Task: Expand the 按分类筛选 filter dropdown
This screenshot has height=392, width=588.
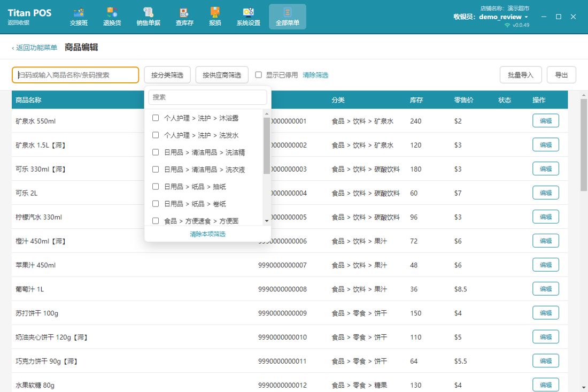Action: coord(167,75)
